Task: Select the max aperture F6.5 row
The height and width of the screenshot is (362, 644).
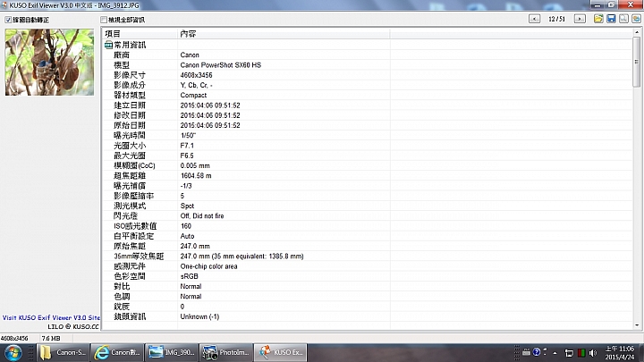Action: [368, 156]
